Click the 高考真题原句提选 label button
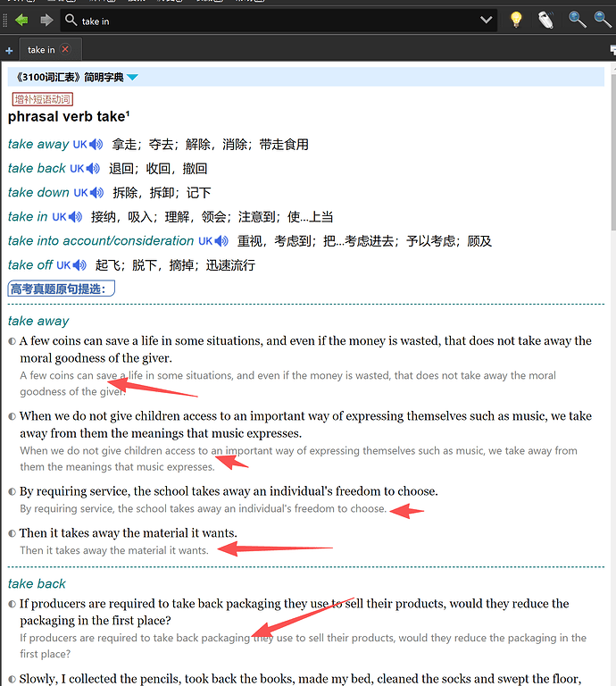The width and height of the screenshot is (616, 686). coord(61,289)
